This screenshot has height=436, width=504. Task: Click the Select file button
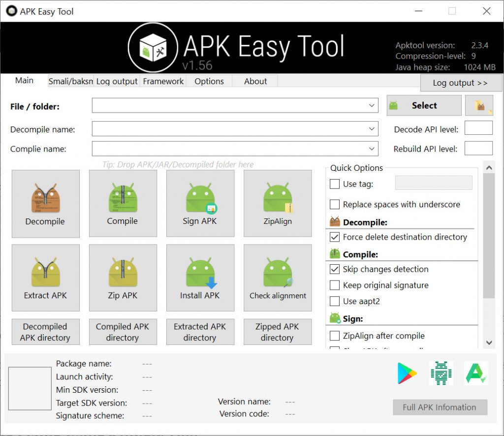424,105
